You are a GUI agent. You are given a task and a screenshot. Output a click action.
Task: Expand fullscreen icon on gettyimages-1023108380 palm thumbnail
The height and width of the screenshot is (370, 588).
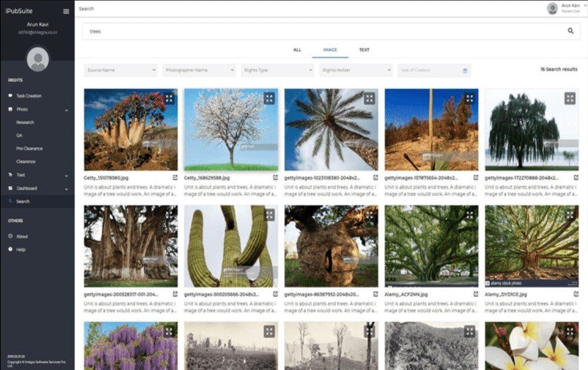[x=369, y=99]
